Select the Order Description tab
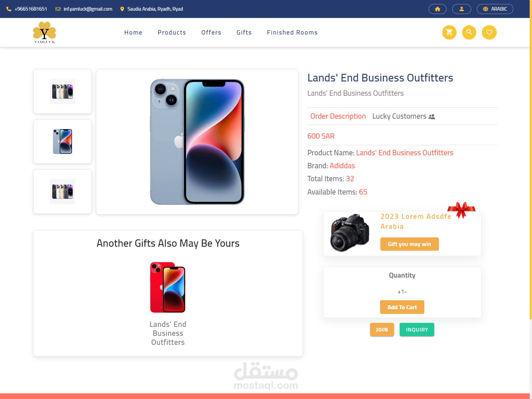The width and height of the screenshot is (532, 399). [x=338, y=116]
